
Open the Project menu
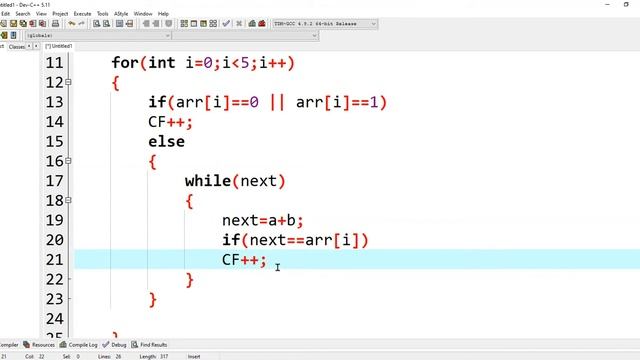60,13
